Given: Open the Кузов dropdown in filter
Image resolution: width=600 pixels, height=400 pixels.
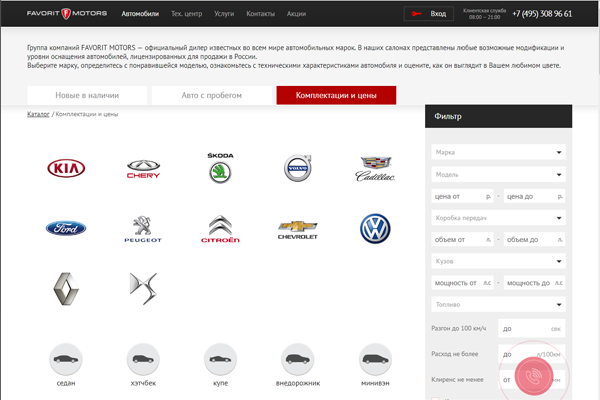Looking at the screenshot, I should tap(498, 261).
